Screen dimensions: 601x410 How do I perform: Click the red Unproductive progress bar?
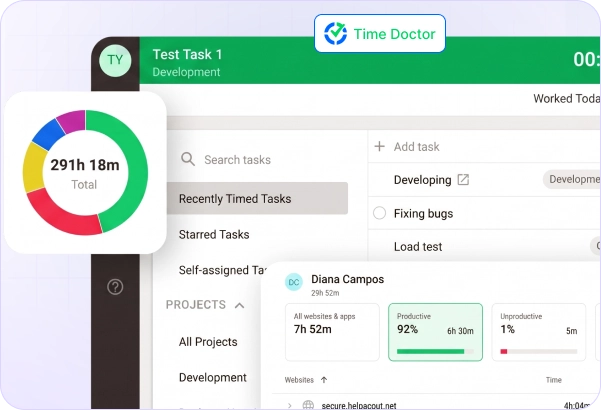point(504,351)
